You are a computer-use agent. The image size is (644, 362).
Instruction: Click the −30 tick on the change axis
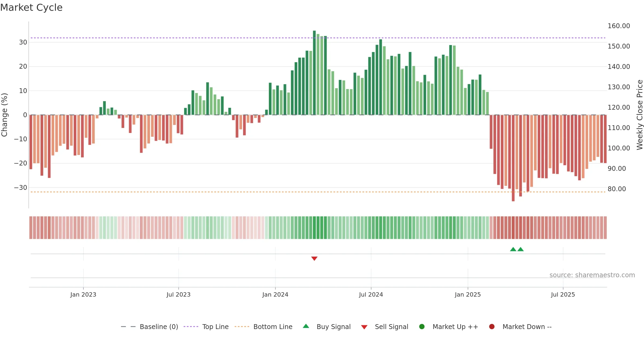point(21,188)
